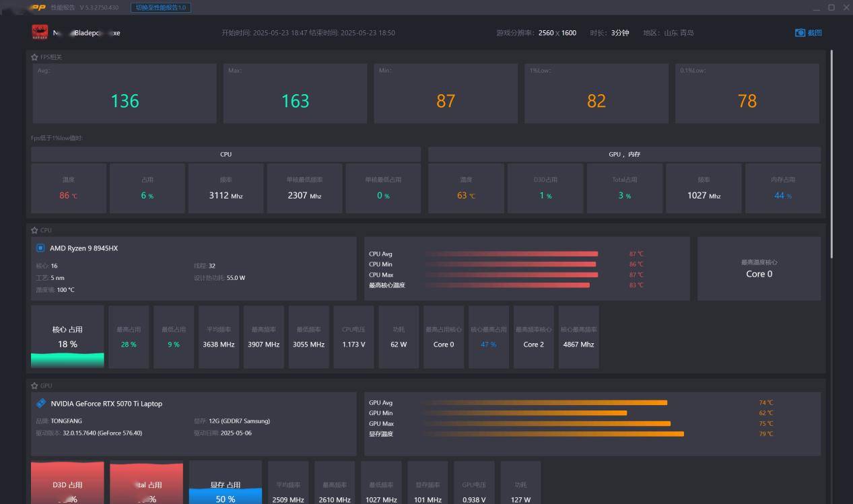This screenshot has height=504, width=853.
Task: Click the orange app logo in title bar
Action: [38, 7]
